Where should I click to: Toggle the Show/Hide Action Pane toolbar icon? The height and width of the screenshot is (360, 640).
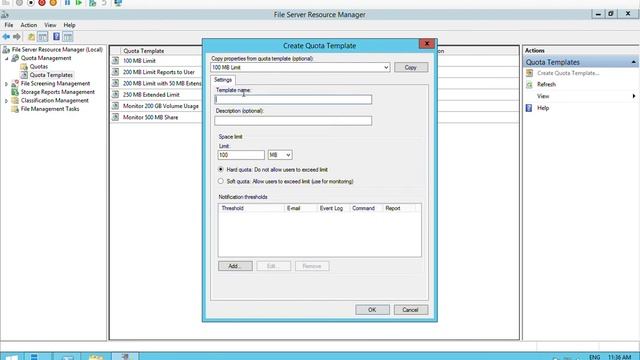click(x=68, y=37)
